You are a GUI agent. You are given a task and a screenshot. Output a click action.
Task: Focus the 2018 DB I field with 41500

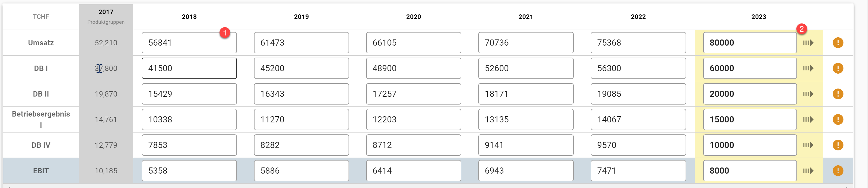tap(189, 68)
